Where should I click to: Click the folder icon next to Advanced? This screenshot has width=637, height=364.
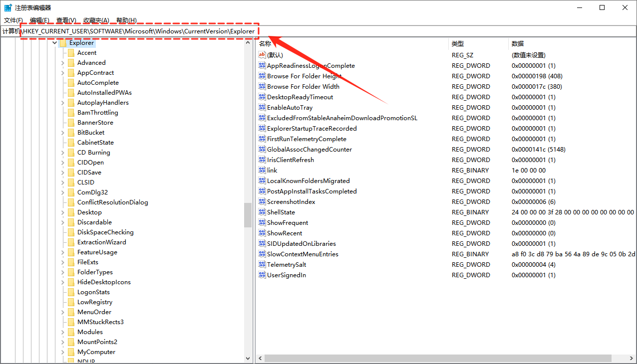[x=71, y=63]
